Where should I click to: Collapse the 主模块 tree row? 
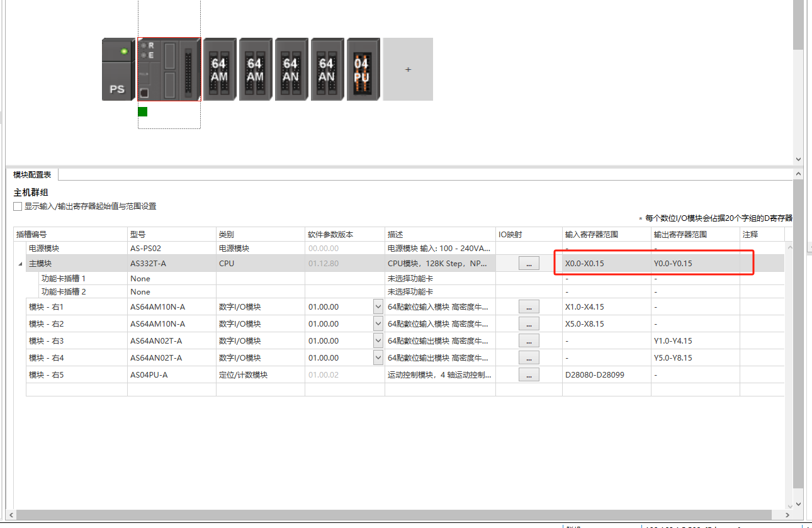pyautogui.click(x=19, y=264)
